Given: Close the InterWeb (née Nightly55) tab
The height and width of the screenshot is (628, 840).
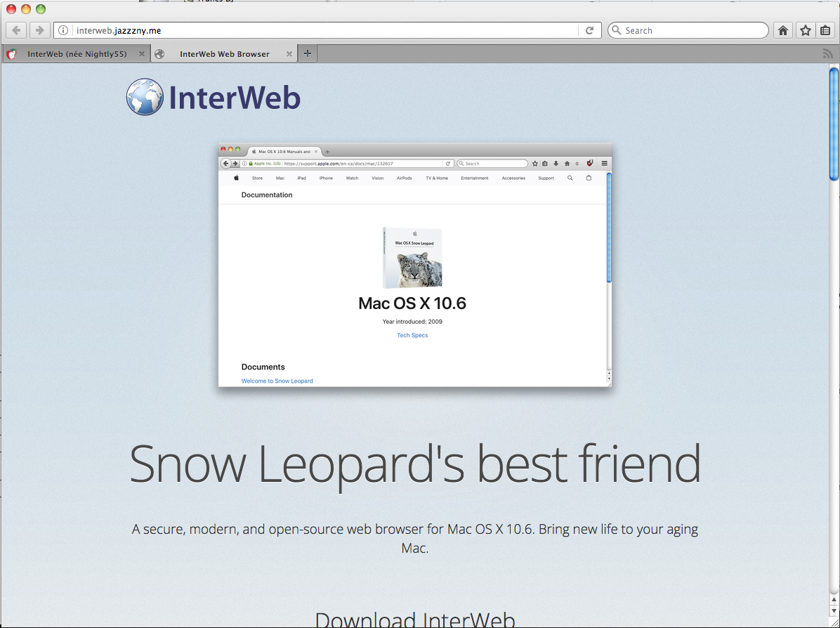Looking at the screenshot, I should [x=141, y=53].
